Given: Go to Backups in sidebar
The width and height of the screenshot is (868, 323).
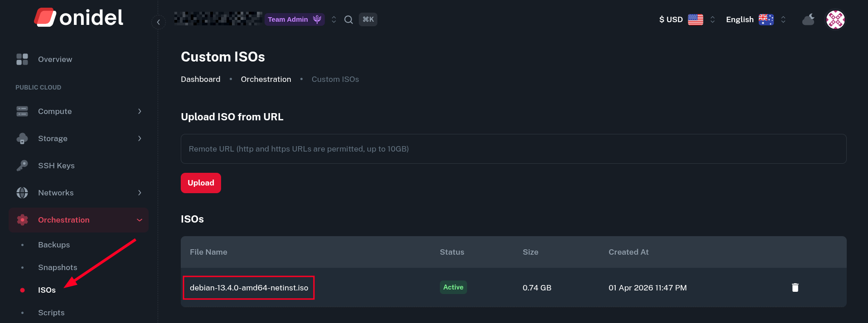Looking at the screenshot, I should (54, 245).
